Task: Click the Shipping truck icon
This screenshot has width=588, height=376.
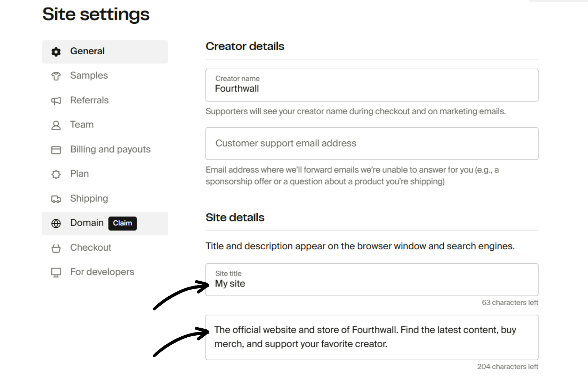Action: [56, 198]
